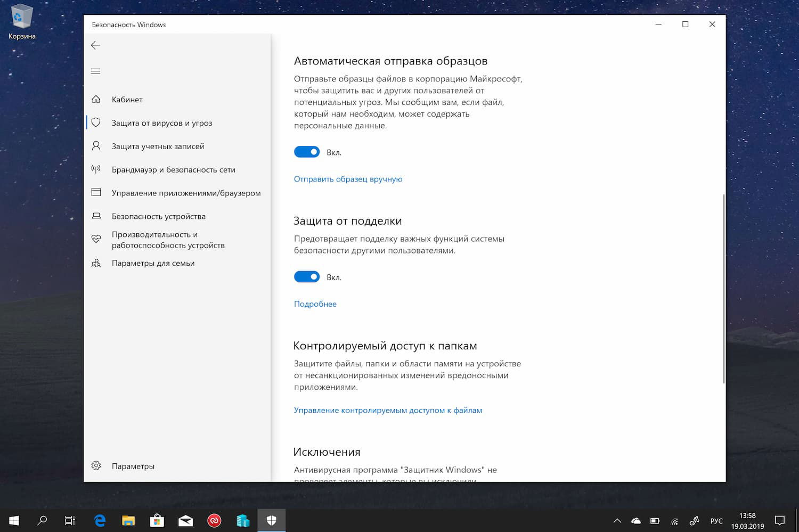Open the Защита от вирусов и угроз section

click(162, 122)
